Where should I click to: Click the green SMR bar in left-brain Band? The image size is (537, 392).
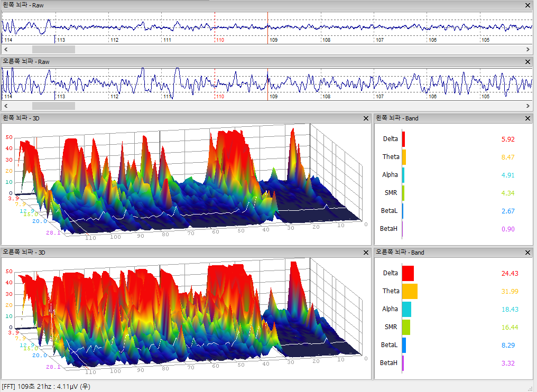[403, 193]
